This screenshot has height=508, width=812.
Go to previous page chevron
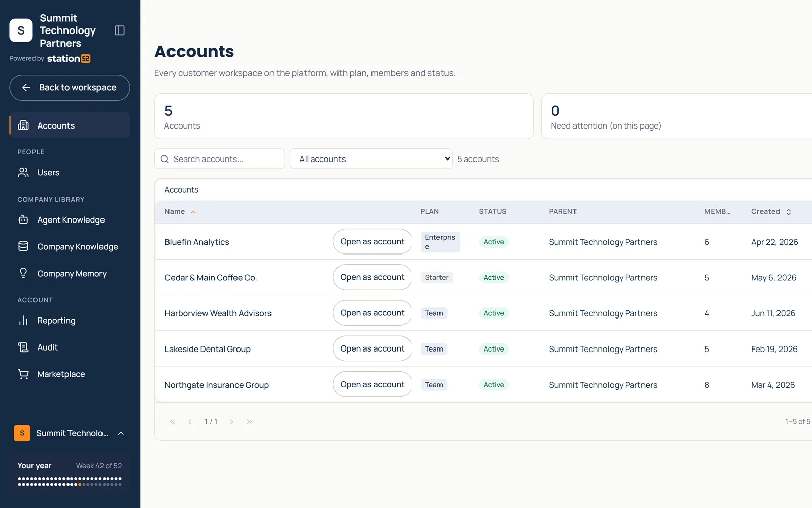pos(190,422)
